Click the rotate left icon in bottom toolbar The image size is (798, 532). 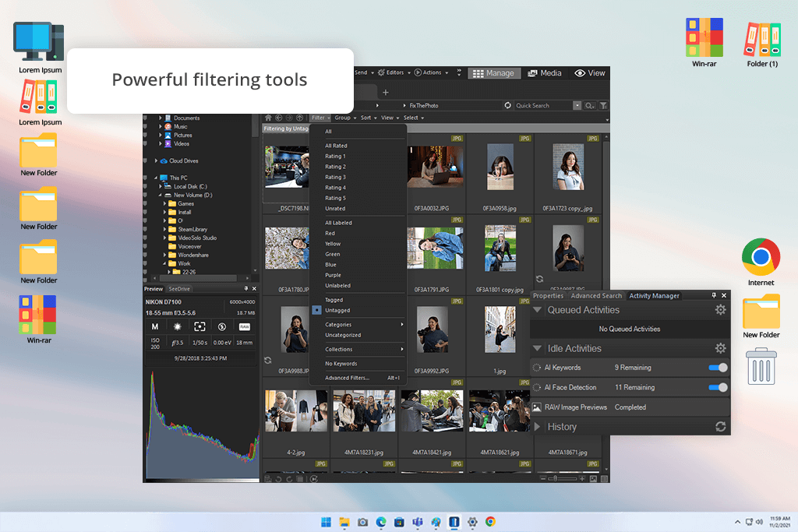(x=278, y=478)
